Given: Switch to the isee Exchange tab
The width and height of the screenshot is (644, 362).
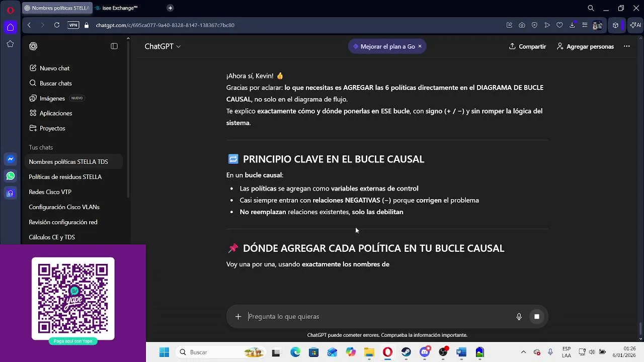Looking at the screenshot, I should pos(120,8).
